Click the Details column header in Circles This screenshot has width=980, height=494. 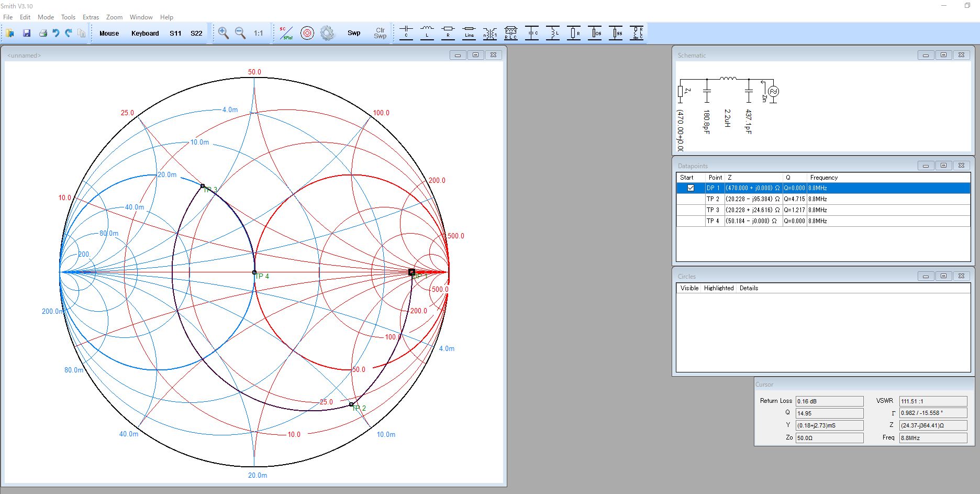click(x=749, y=288)
